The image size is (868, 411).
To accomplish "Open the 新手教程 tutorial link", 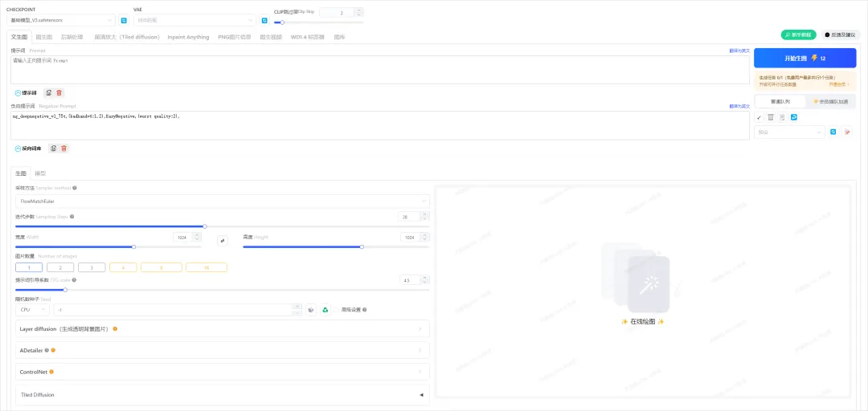I will click(x=798, y=35).
